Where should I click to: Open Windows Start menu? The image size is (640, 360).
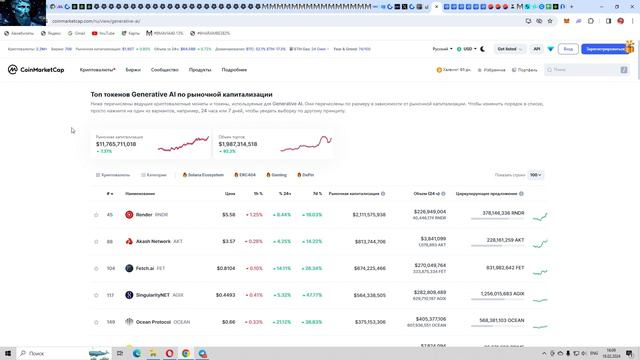(x=7, y=353)
